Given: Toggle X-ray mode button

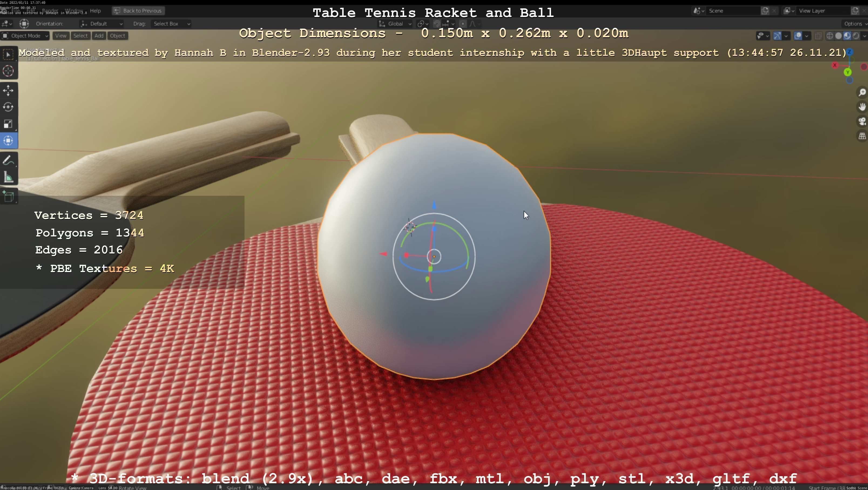Looking at the screenshot, I should (x=818, y=36).
